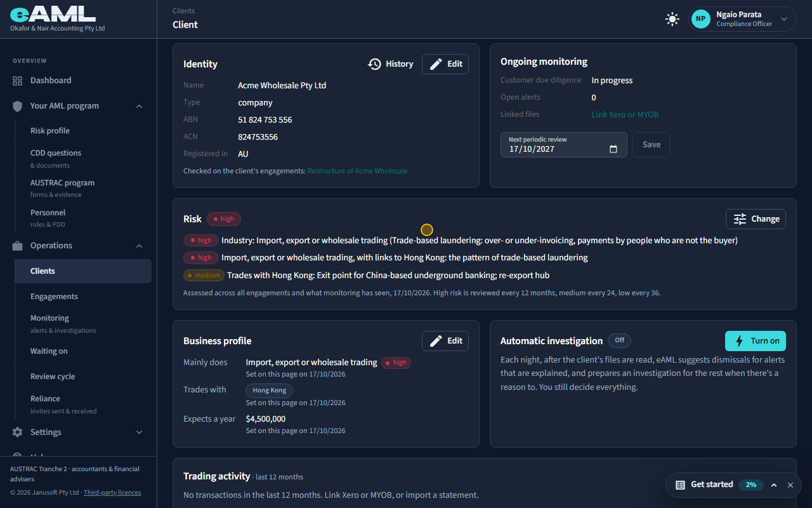Viewport: 812px width, 508px height.
Task: Open Monitoring alerts & investigations
Action: (83, 323)
